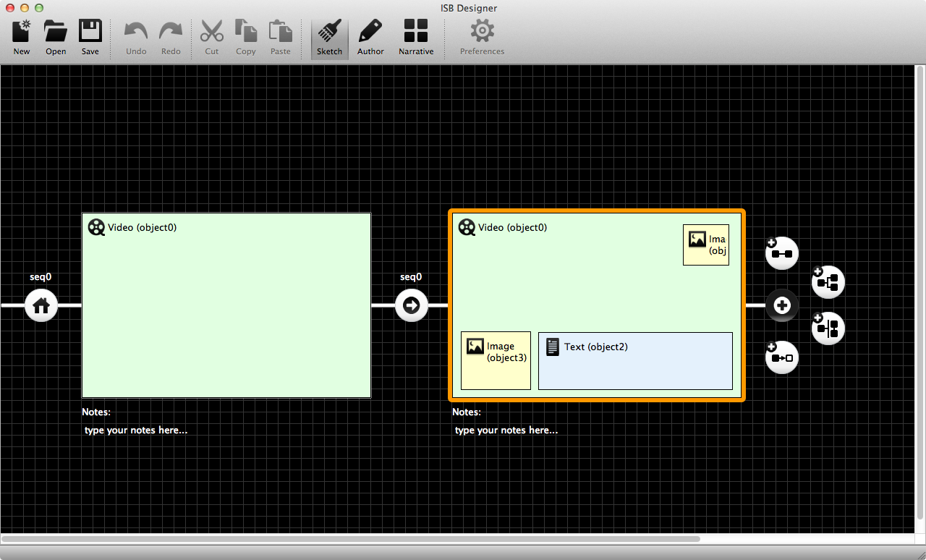Click the home start node on the timeline

click(x=41, y=305)
